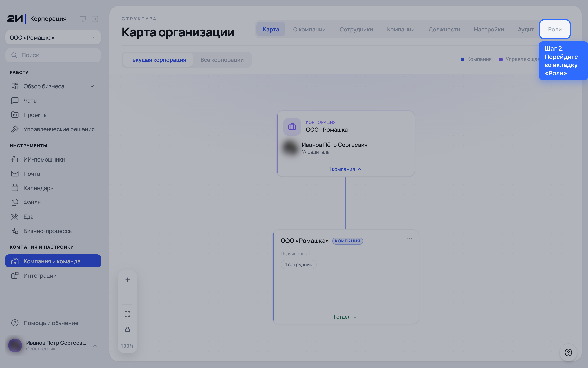Go to Управленческие решения
Screen dimensions: 588x368
53,129
